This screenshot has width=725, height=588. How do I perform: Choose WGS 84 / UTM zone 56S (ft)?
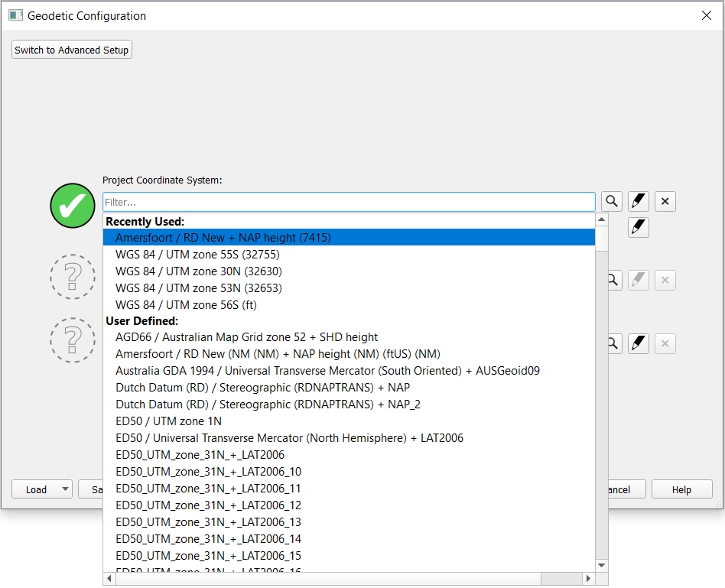click(x=186, y=305)
